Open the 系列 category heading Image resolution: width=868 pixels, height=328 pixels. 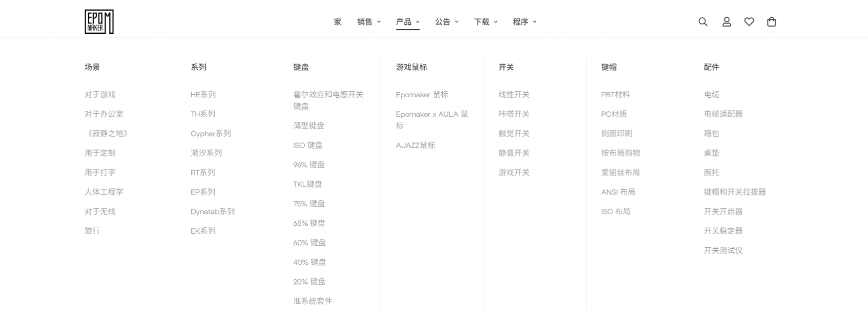(x=198, y=67)
